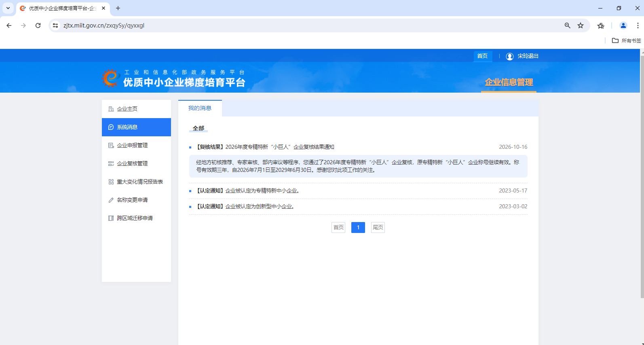Open the tab search dropdown arrow

(8, 8)
